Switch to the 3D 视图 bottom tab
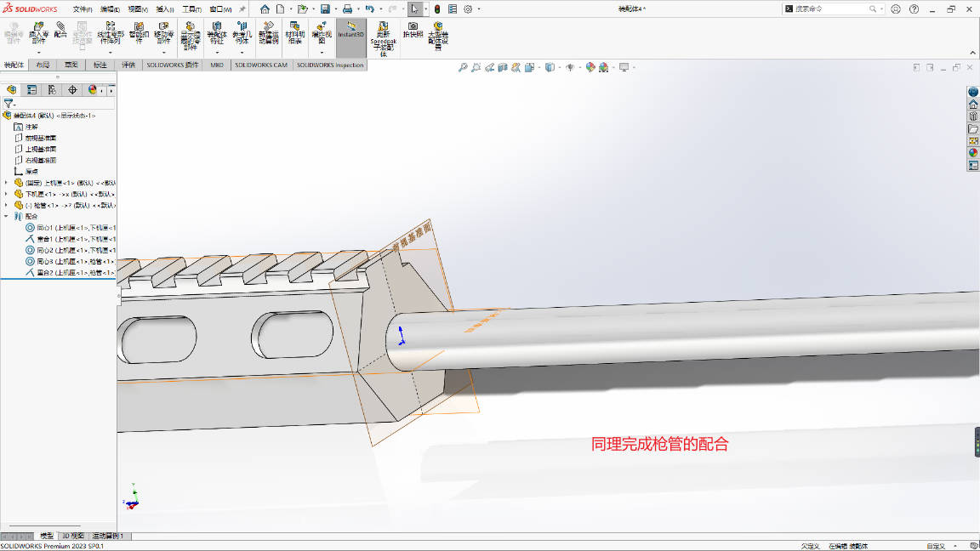The width and height of the screenshot is (980, 551). click(72, 536)
